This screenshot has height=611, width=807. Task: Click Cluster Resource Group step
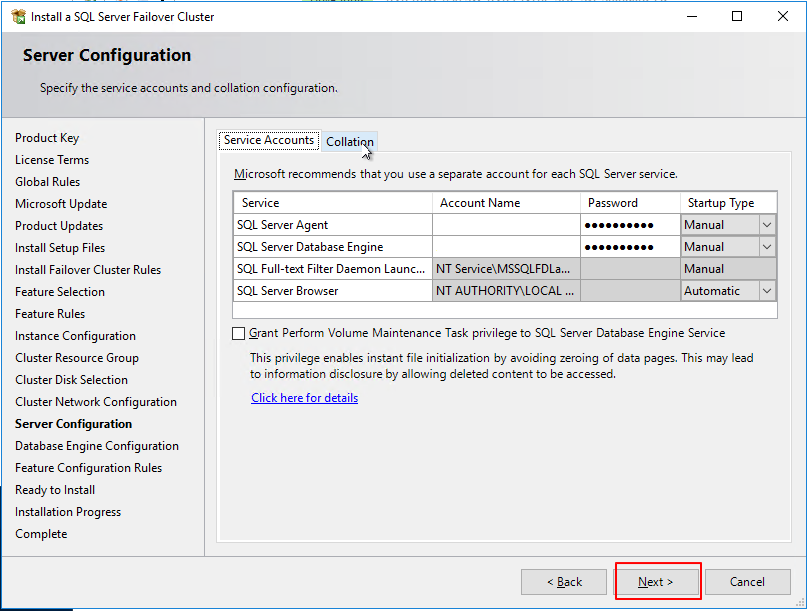pyautogui.click(x=77, y=358)
